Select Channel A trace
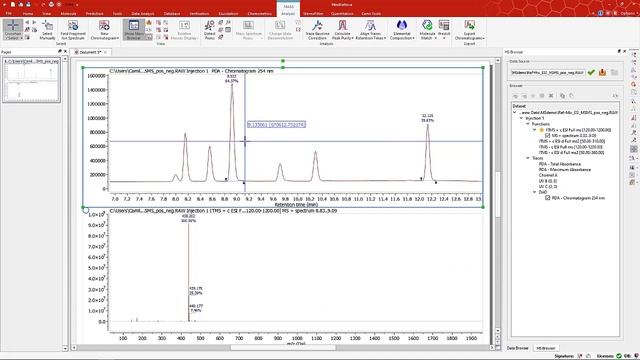The width and height of the screenshot is (640, 360). point(548,175)
